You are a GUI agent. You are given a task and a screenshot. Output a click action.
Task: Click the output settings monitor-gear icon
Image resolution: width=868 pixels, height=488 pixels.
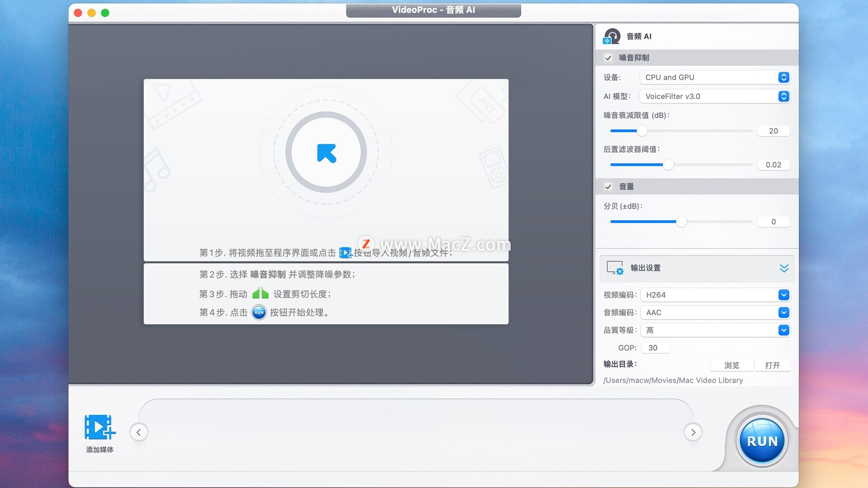coord(615,268)
